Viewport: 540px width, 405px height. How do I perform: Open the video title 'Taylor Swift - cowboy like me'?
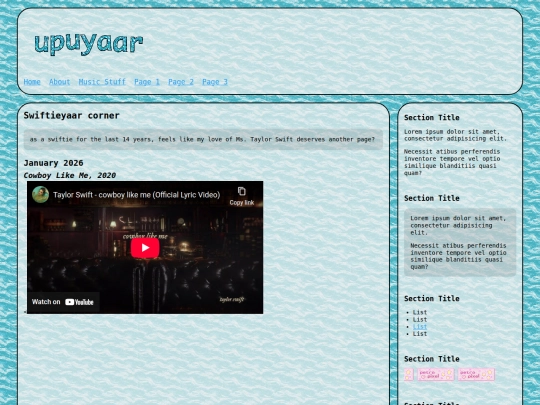point(136,195)
